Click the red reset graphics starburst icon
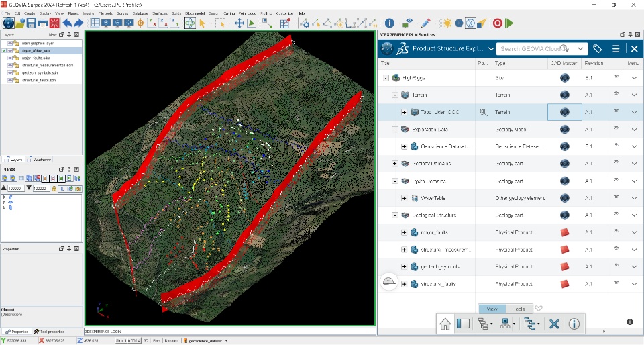 pos(54,23)
